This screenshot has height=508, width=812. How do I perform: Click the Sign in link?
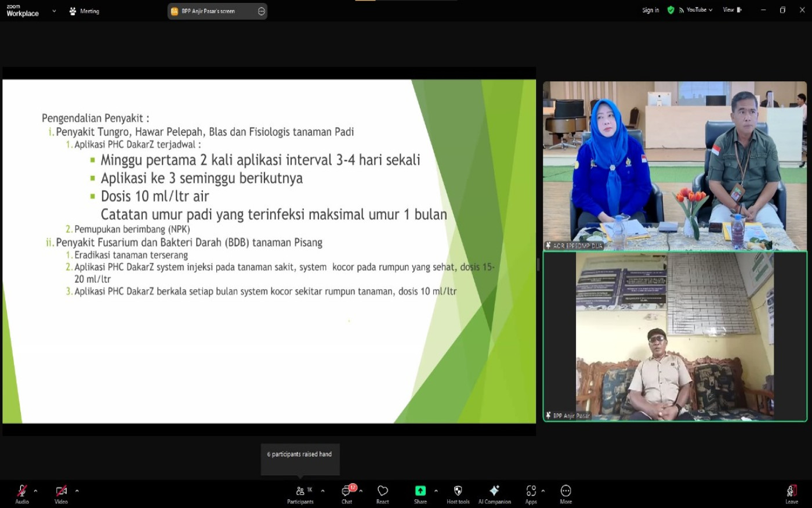650,10
